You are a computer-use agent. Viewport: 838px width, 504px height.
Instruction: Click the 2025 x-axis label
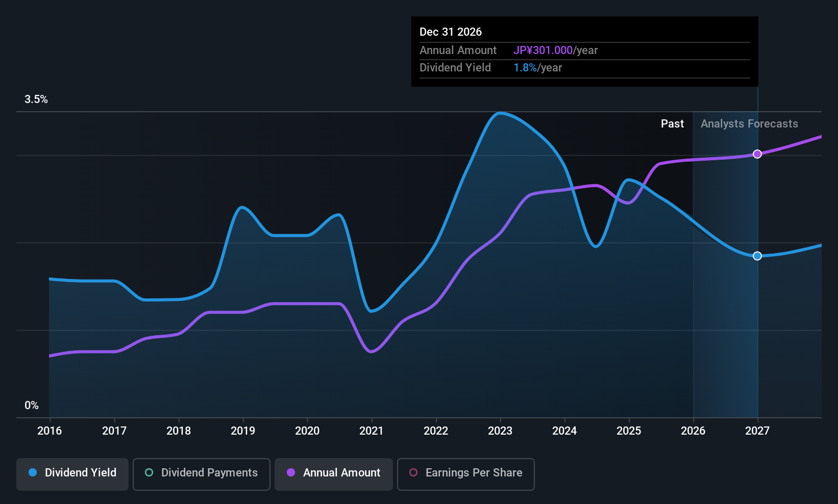pyautogui.click(x=629, y=431)
